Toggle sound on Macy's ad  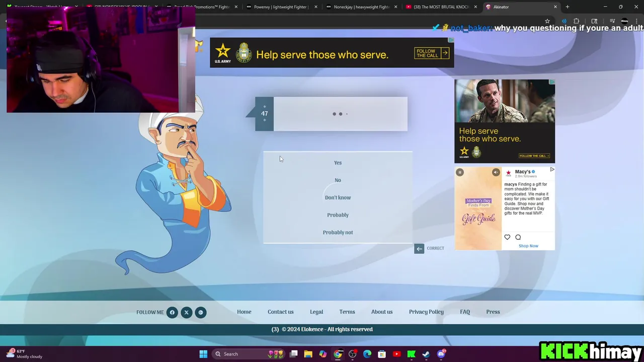tap(496, 172)
